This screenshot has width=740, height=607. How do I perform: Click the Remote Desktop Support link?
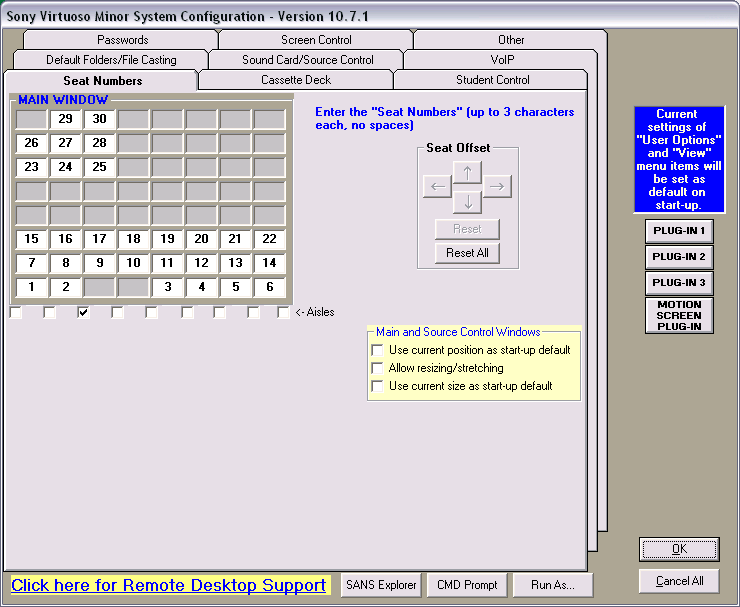tap(169, 585)
